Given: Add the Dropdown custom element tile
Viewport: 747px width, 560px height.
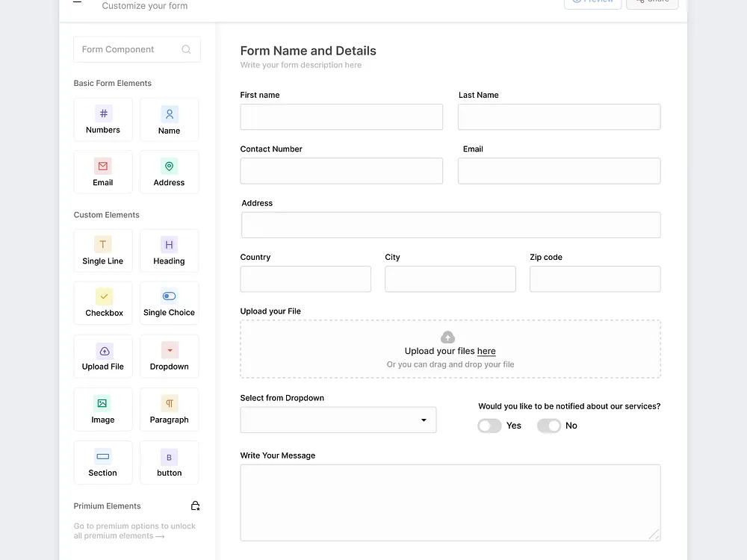Looking at the screenshot, I should point(170,356).
